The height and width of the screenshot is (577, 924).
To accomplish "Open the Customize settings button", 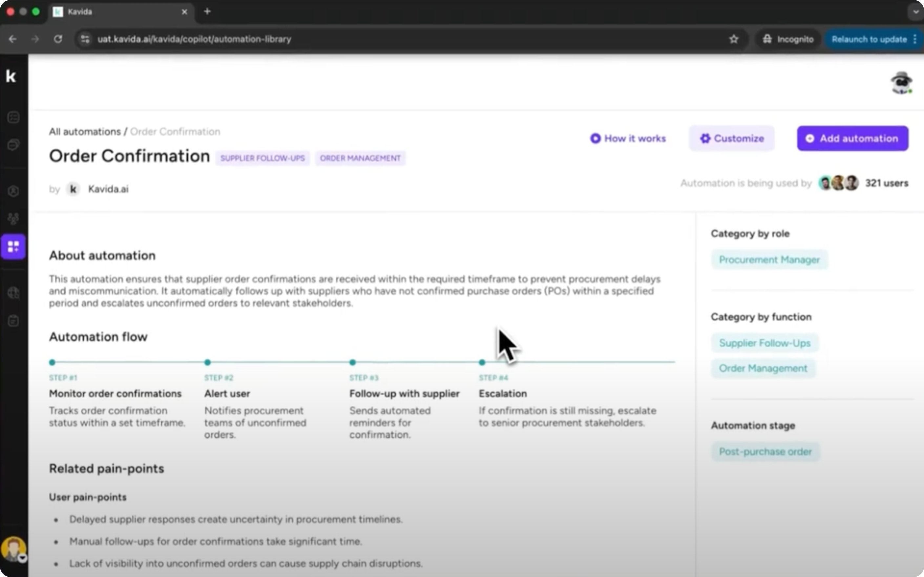I will (732, 139).
